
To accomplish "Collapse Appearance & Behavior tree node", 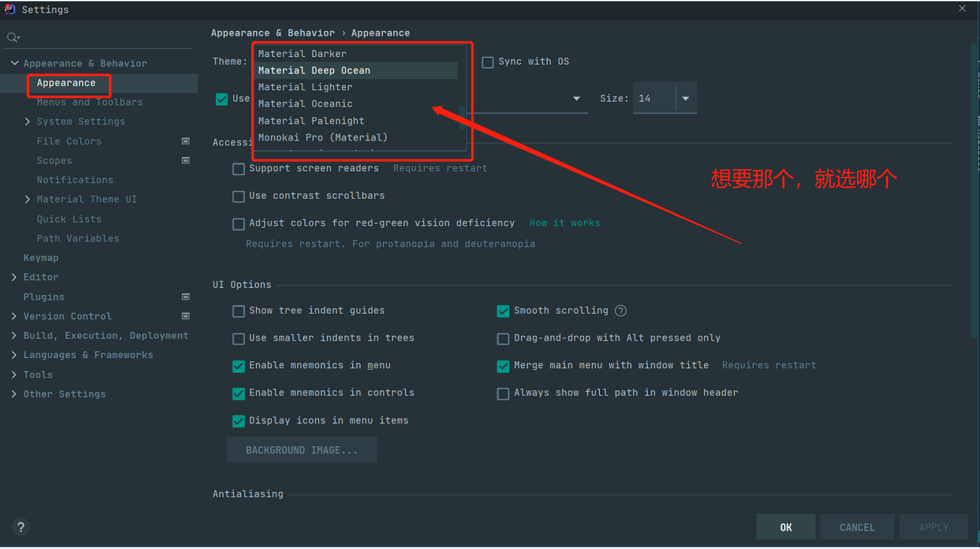I will pos(14,63).
